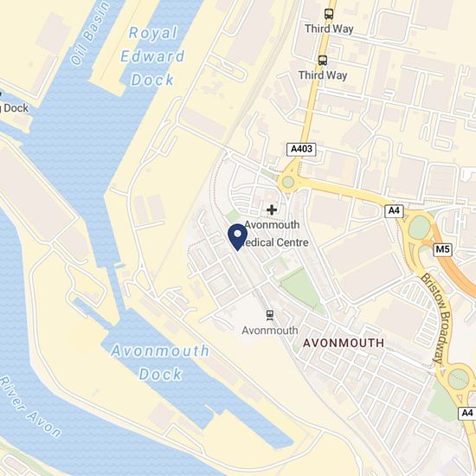Viewport: 476px width, 476px height.
Task: Click the River Avon label
Action: (29, 408)
